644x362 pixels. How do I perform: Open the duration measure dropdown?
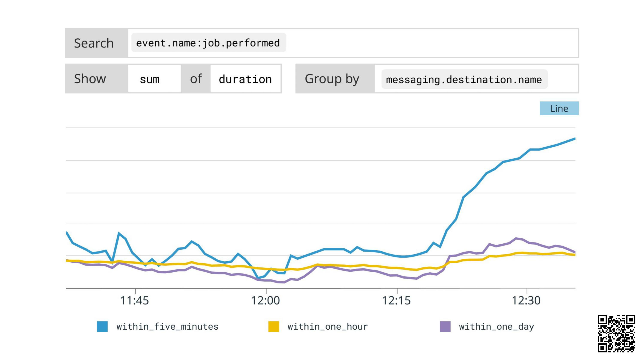pyautogui.click(x=245, y=79)
